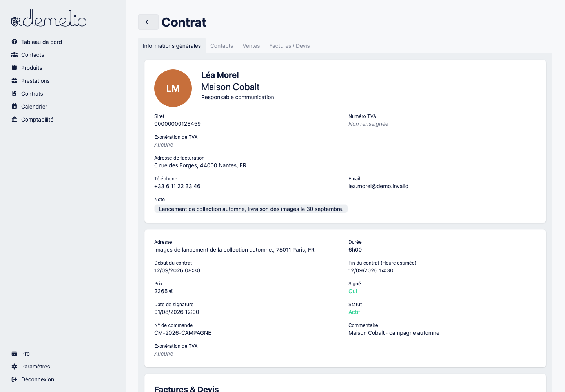Click the LM avatar circle
This screenshot has width=565, height=392.
click(173, 88)
